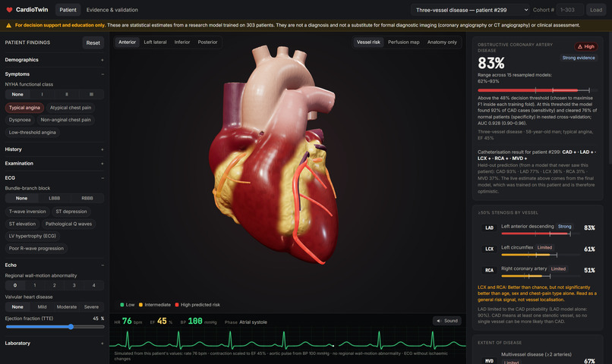Click the LCX vessel badge
This screenshot has height=364, width=612.
click(x=490, y=249)
